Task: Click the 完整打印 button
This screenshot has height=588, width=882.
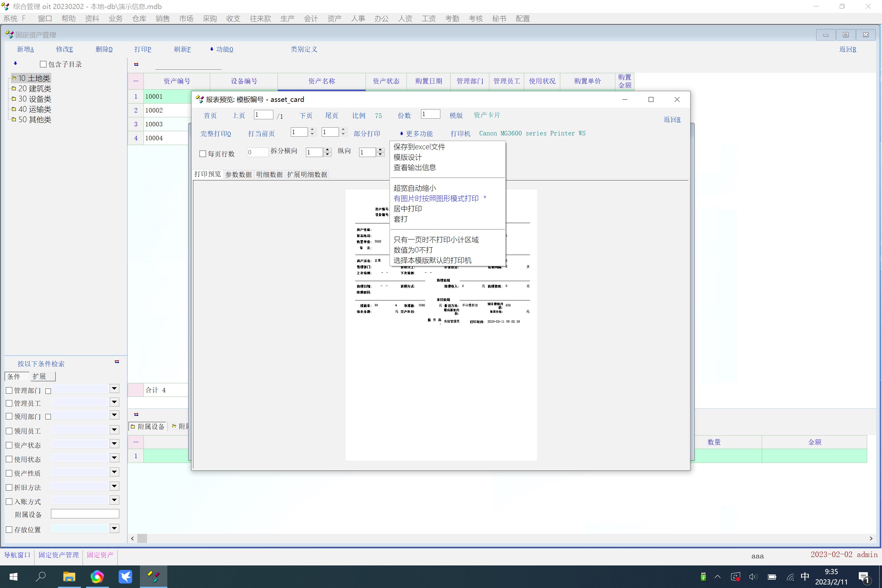Action: [x=215, y=133]
